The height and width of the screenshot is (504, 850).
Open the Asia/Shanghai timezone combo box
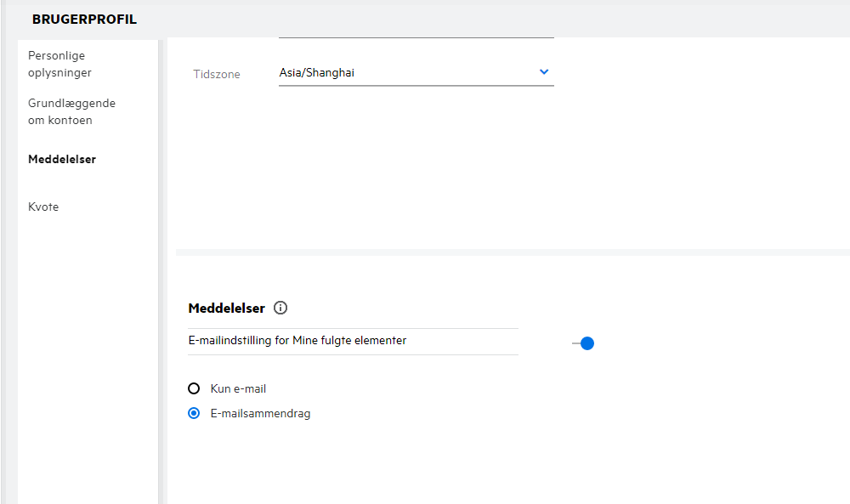[x=408, y=73]
